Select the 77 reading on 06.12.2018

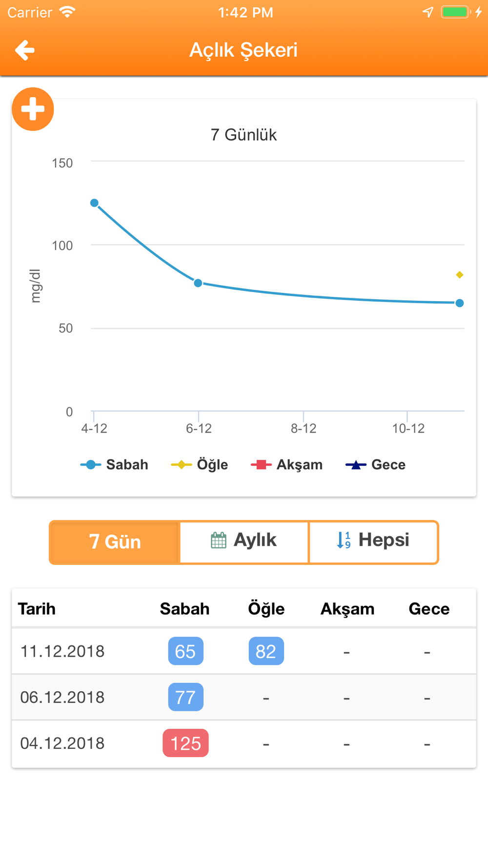(x=185, y=697)
